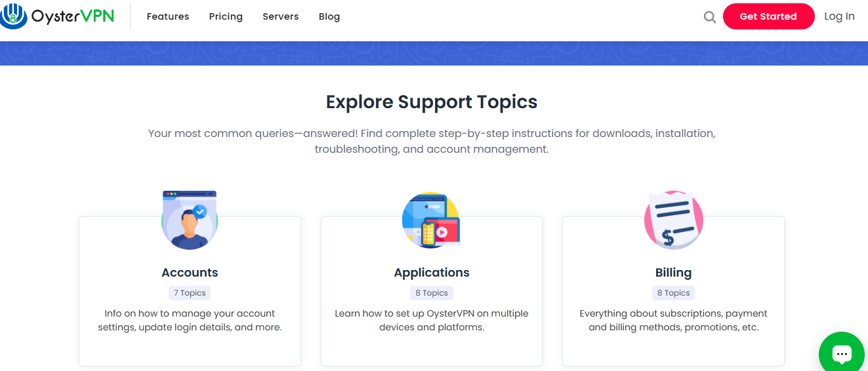868x371 pixels.
Task: Visit the Blog from navigation
Action: click(329, 16)
